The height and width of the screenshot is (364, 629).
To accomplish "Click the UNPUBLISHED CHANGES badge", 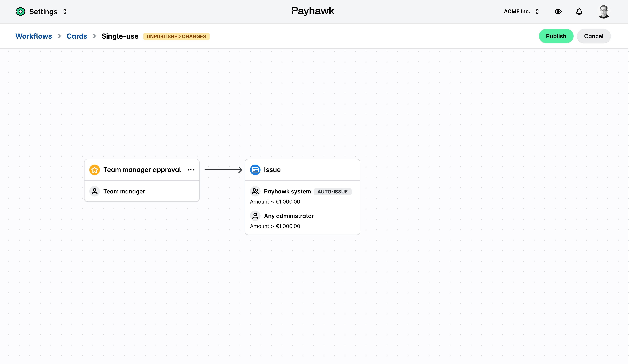I will pos(176,36).
